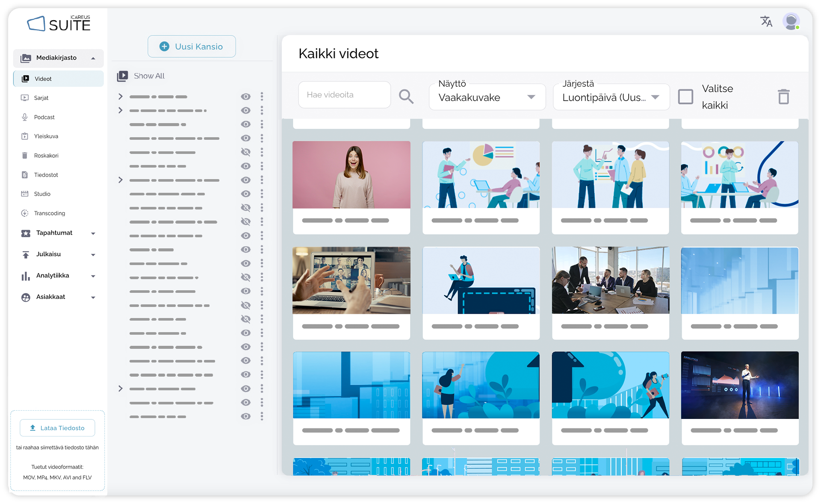Open the business meeting office photo thumbnail
The image size is (821, 504).
tap(611, 280)
